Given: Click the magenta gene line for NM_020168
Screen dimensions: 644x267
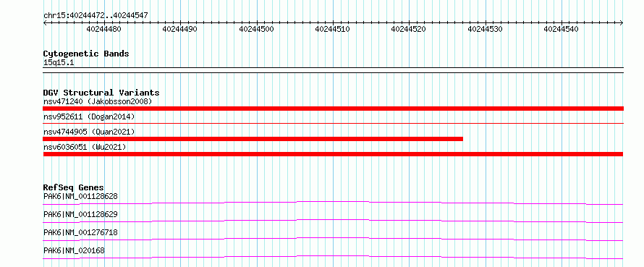Looking at the screenshot, I should (333, 257).
